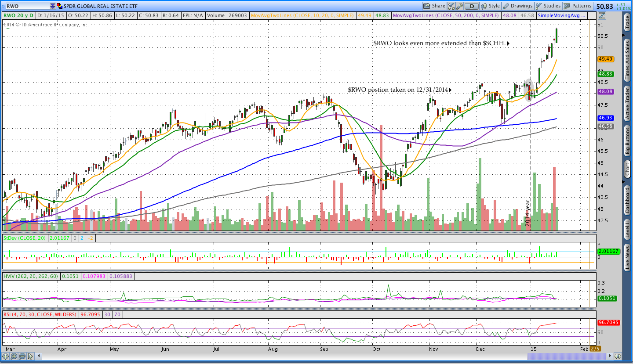Click the gray 46.58 price bubble
This screenshot has height=364, width=633.
pos(606,126)
